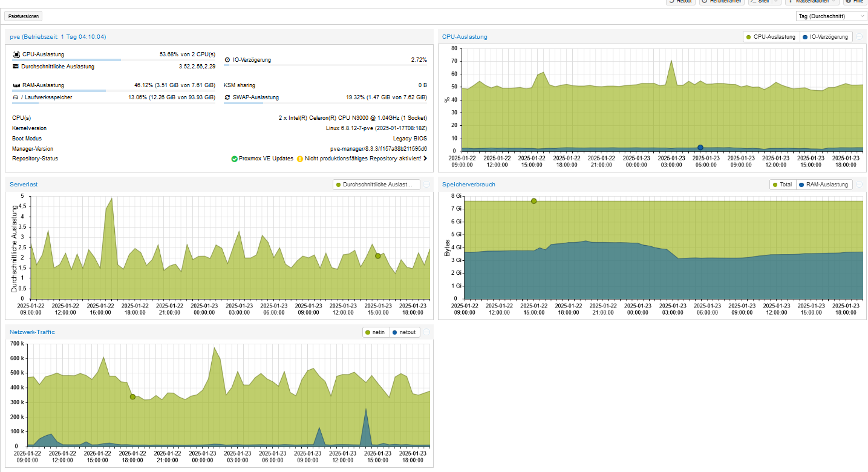
Task: Select the green Total marker in Speicherverbrauch chart
Action: point(534,201)
